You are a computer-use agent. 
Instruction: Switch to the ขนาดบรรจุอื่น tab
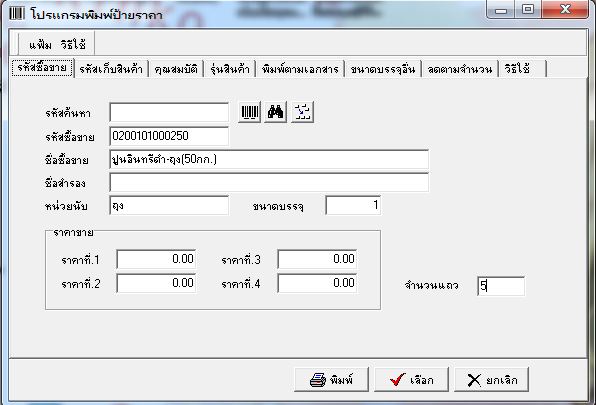click(382, 69)
